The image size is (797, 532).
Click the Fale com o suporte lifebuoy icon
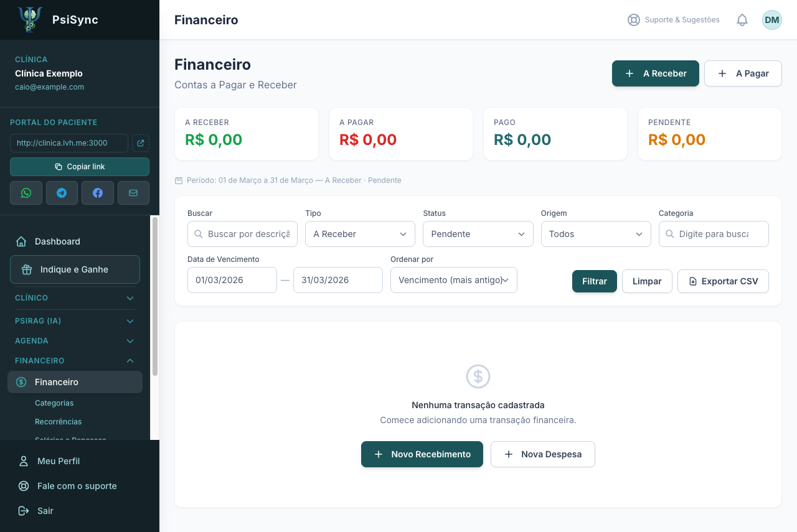pyautogui.click(x=24, y=486)
